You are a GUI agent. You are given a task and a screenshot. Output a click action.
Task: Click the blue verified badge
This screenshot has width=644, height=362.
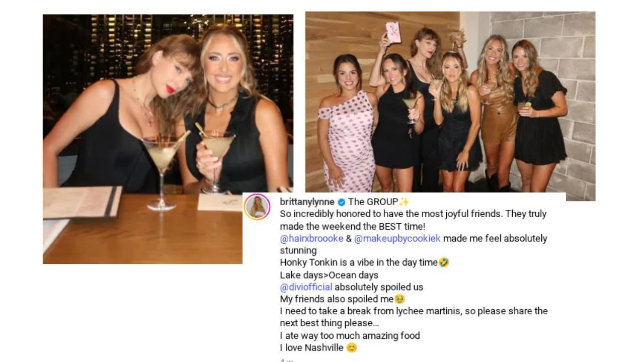[x=342, y=202]
